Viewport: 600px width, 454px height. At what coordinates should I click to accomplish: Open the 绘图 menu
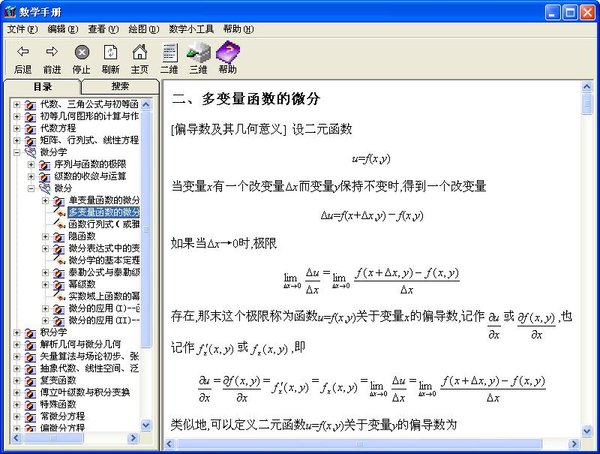pos(143,29)
